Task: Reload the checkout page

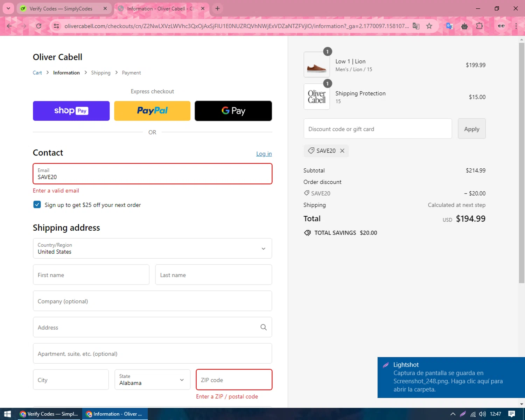Action: [x=38, y=26]
